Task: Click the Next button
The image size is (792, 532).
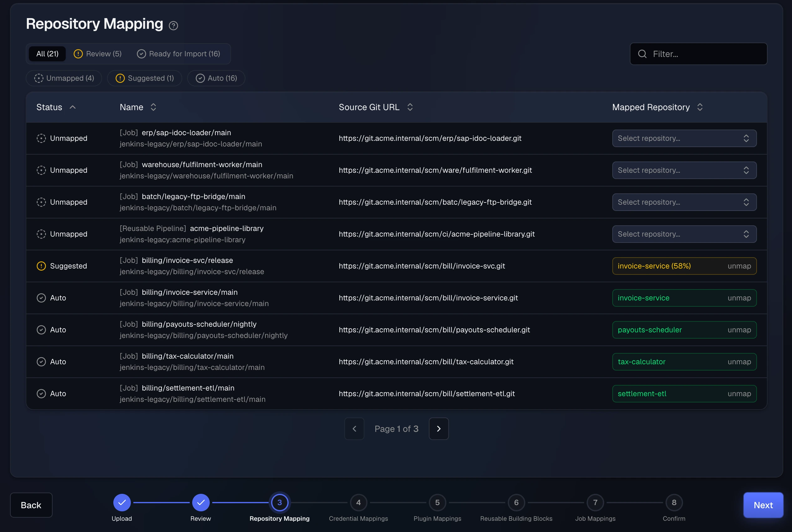Action: pyautogui.click(x=763, y=505)
